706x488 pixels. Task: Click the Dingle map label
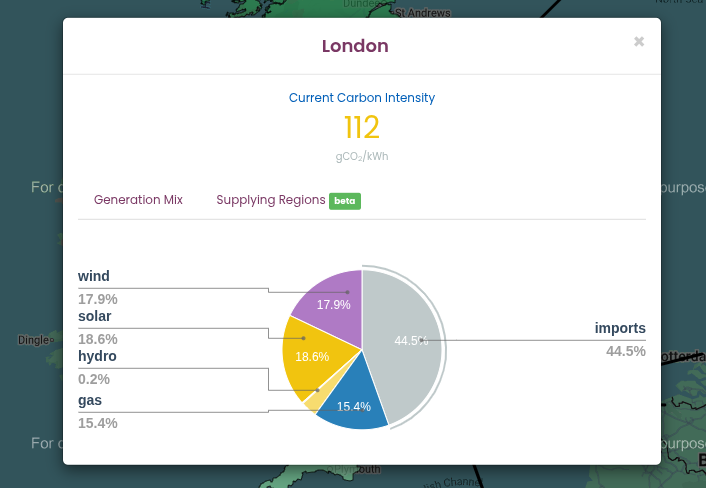click(x=34, y=340)
